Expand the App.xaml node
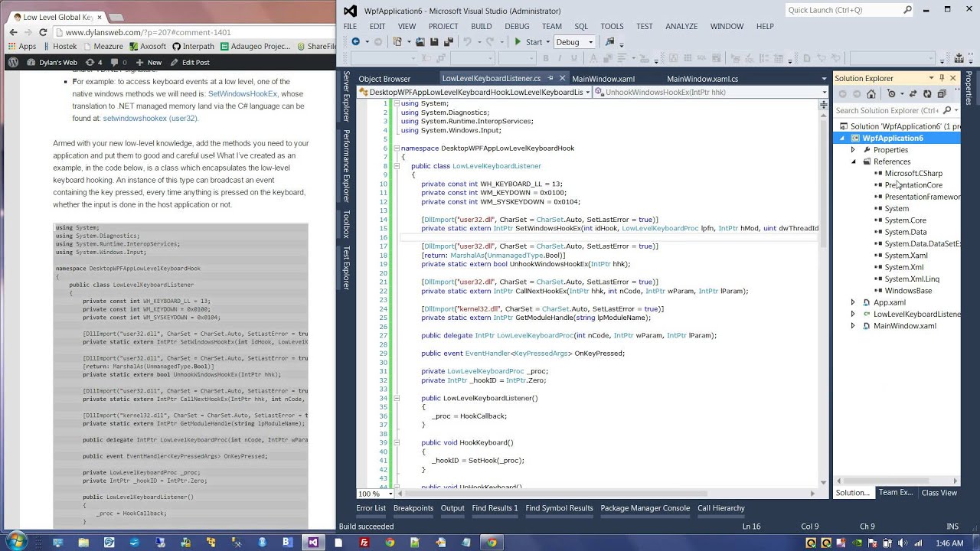Image resolution: width=980 pixels, height=551 pixels. pos(854,302)
